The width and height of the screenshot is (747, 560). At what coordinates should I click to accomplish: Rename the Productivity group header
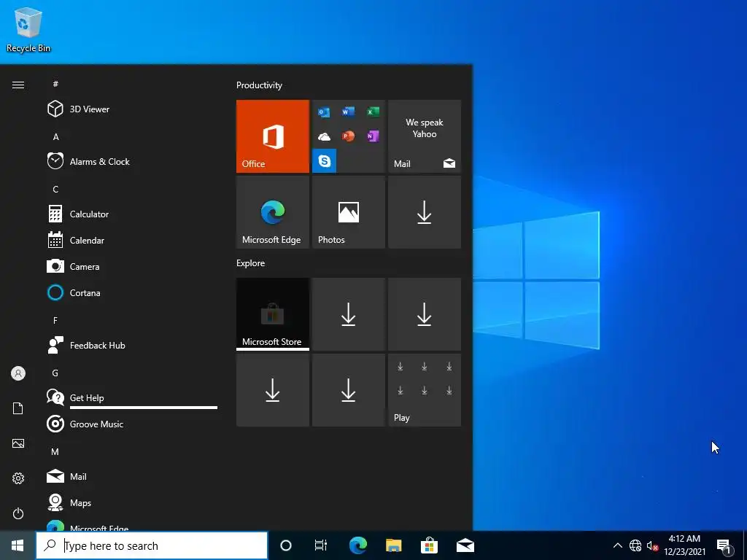coord(259,85)
